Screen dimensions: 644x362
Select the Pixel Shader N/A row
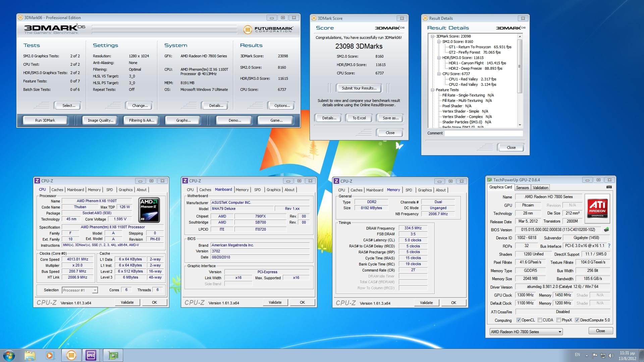coord(457,106)
